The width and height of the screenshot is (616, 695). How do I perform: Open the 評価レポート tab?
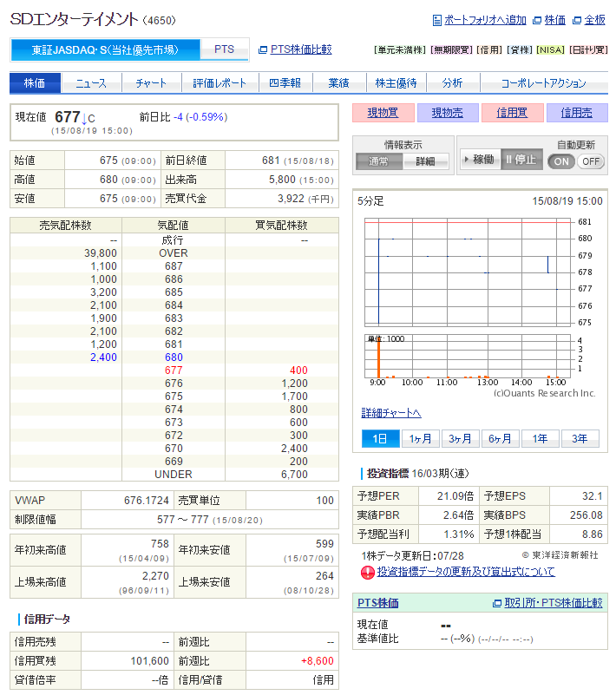pos(220,83)
